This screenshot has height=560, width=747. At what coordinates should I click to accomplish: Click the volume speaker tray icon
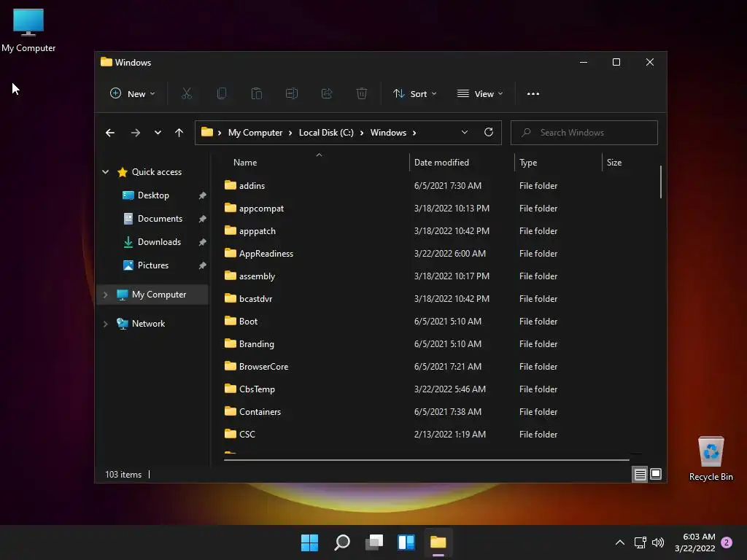coord(658,542)
